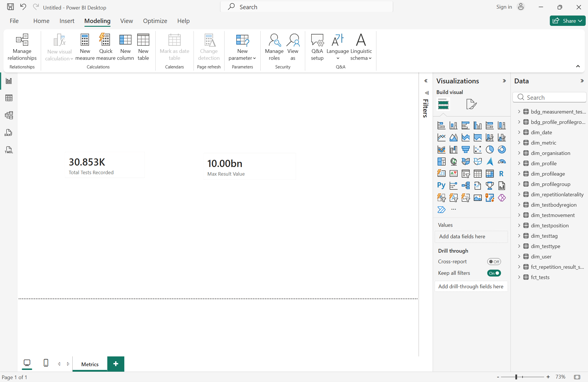This screenshot has width=588, height=382.
Task: Turn off Keep all filters toggle
Action: point(494,273)
